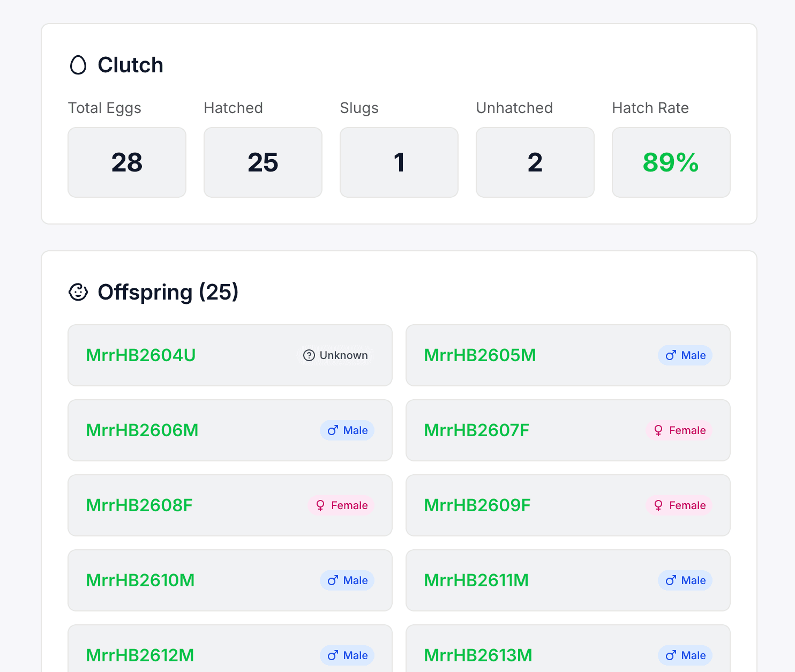Click the Male badge on MrrHB2610M
The height and width of the screenshot is (672, 795).
(x=347, y=580)
